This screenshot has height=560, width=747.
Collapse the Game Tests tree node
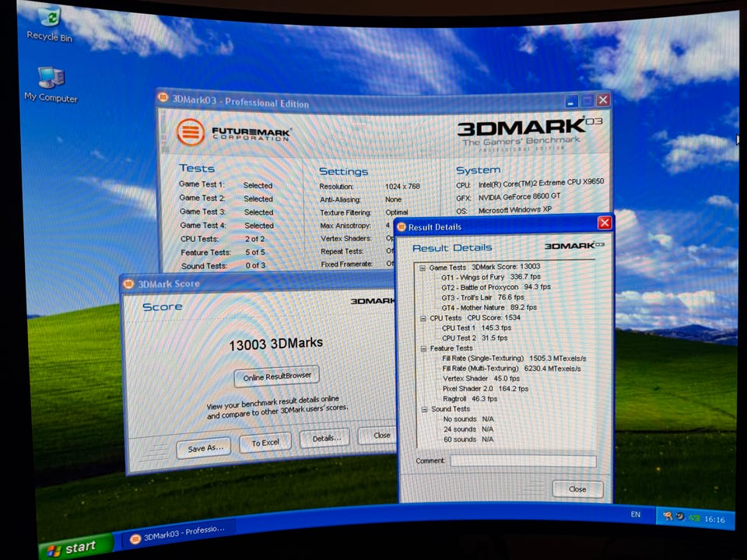coord(423,268)
